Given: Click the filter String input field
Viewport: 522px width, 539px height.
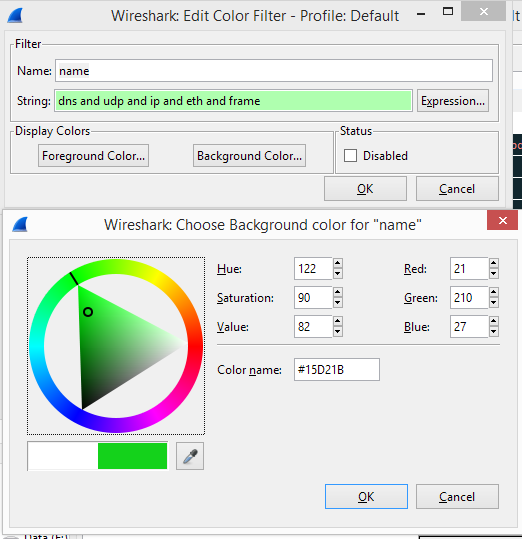Looking at the screenshot, I should (233, 101).
